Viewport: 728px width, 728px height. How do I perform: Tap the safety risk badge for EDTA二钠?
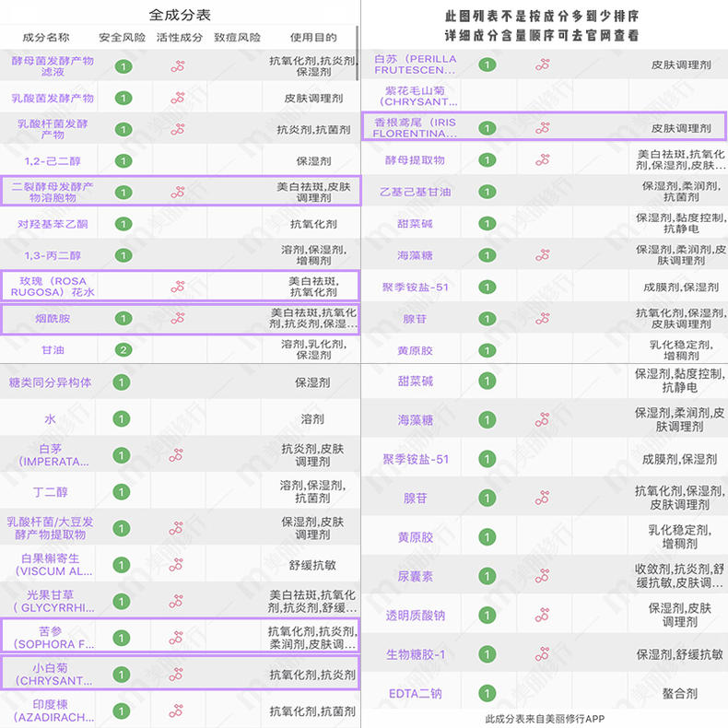(487, 694)
